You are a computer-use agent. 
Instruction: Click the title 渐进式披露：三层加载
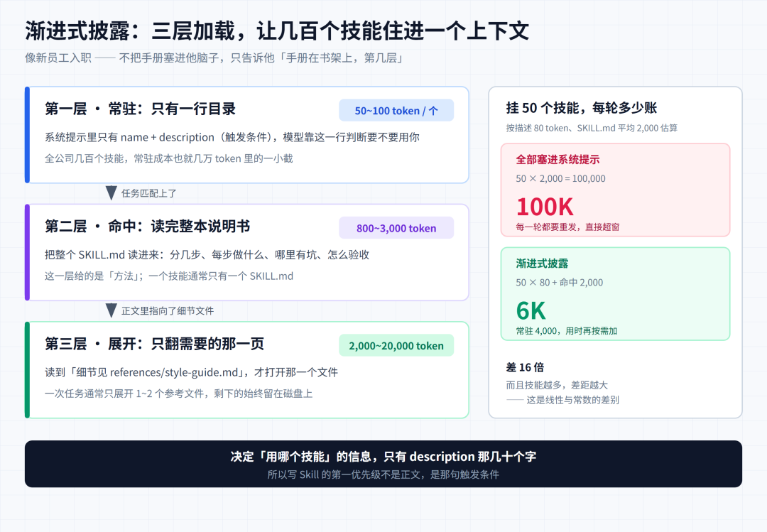point(277,31)
